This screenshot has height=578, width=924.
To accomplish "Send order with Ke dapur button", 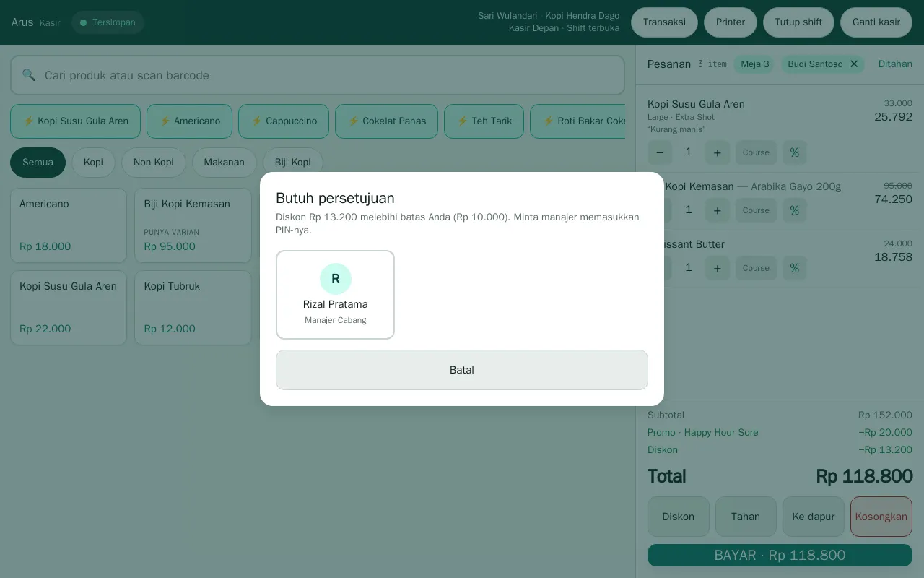I will (x=814, y=517).
